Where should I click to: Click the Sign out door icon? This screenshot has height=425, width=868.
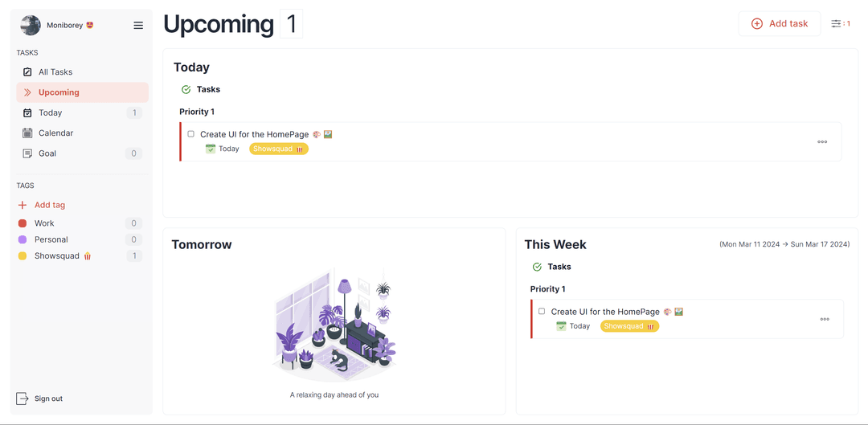(22, 398)
